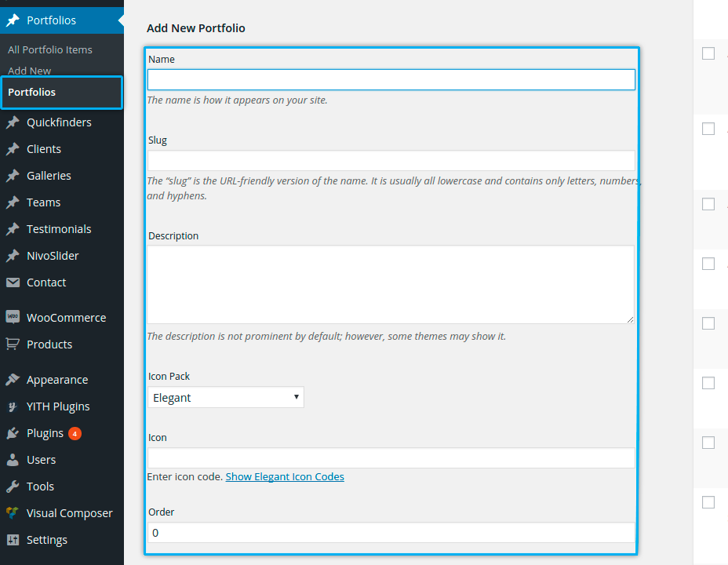Open Show Elegant Icon Codes link
This screenshot has width=728, height=565.
point(285,476)
